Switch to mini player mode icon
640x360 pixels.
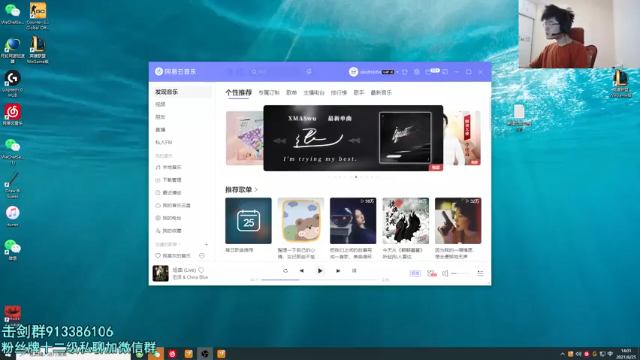coord(445,72)
